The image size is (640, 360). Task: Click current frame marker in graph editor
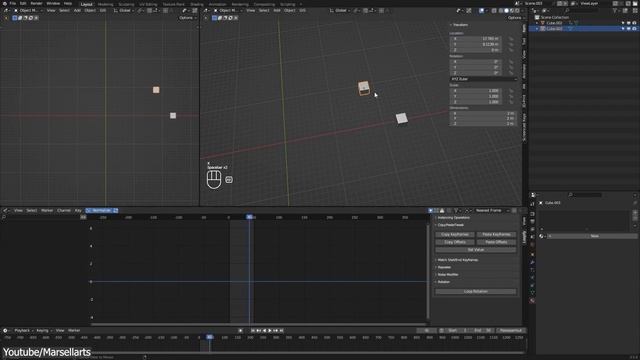(x=249, y=217)
